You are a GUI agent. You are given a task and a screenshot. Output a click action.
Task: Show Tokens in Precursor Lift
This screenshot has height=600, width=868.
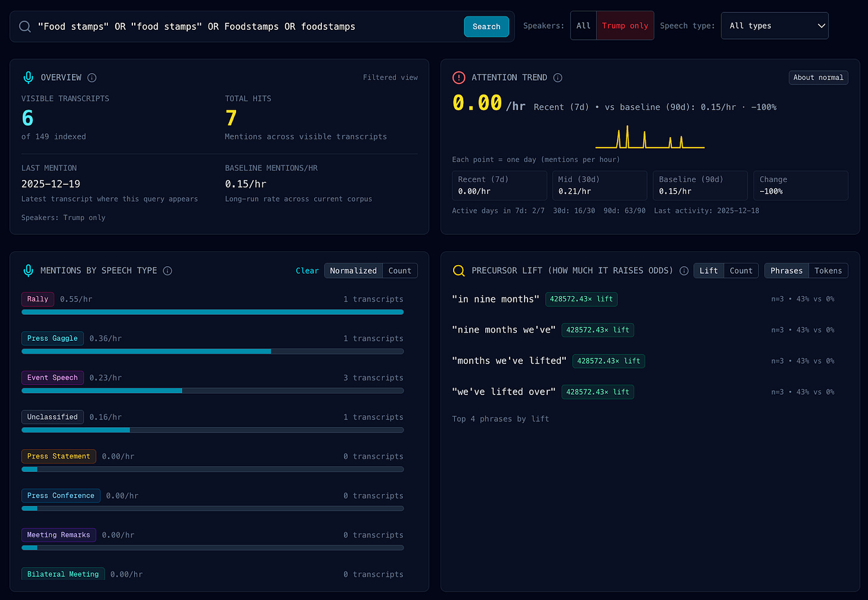pyautogui.click(x=828, y=271)
